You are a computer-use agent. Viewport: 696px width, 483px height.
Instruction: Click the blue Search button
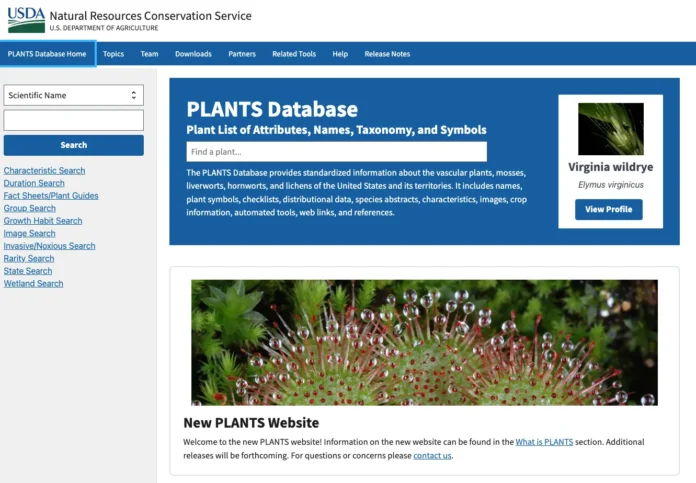coord(74,145)
